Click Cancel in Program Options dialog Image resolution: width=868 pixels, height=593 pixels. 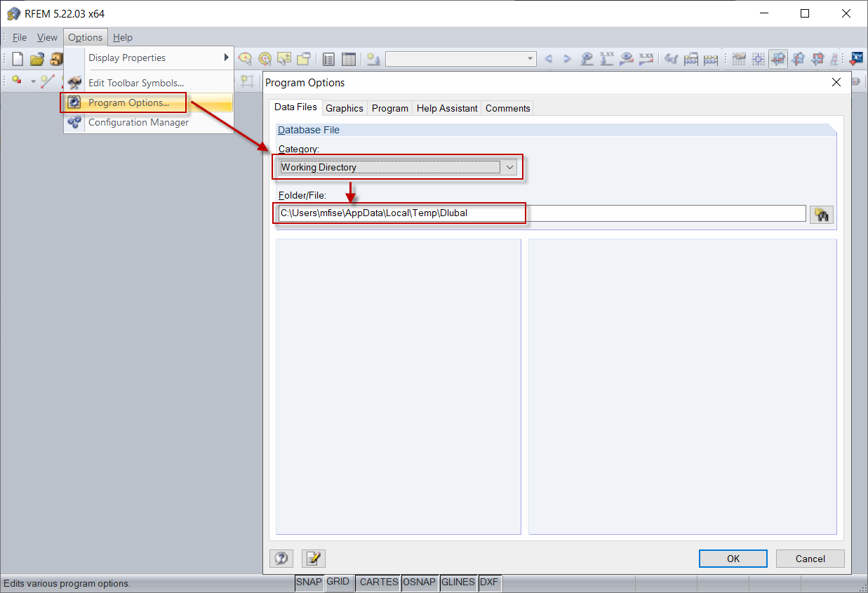point(810,558)
